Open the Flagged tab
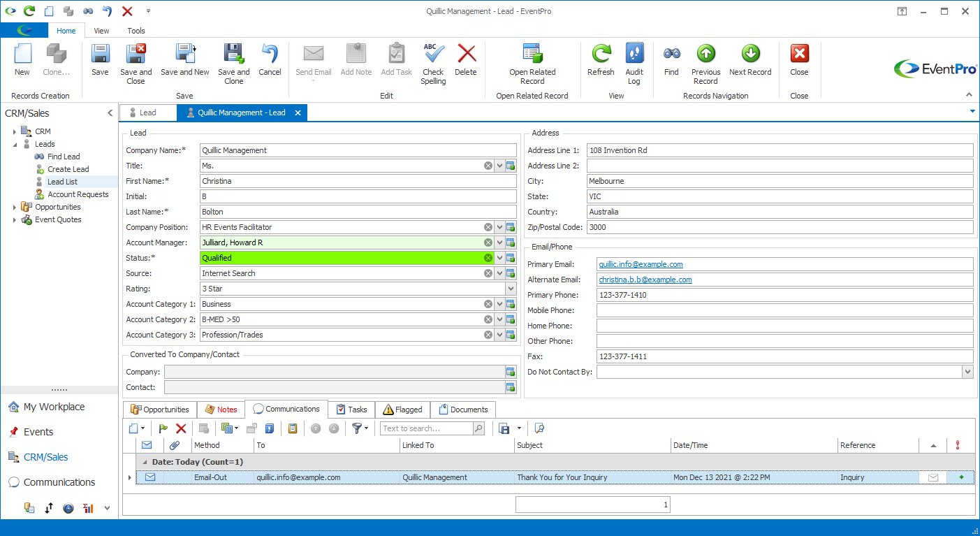Viewport: 980px width, 536px height. 402,410
